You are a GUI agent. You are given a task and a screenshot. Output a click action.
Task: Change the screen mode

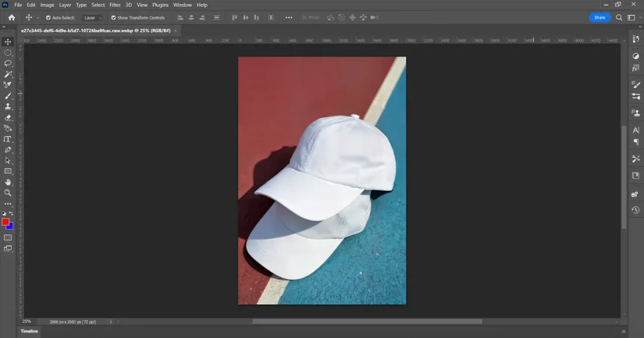(x=8, y=249)
